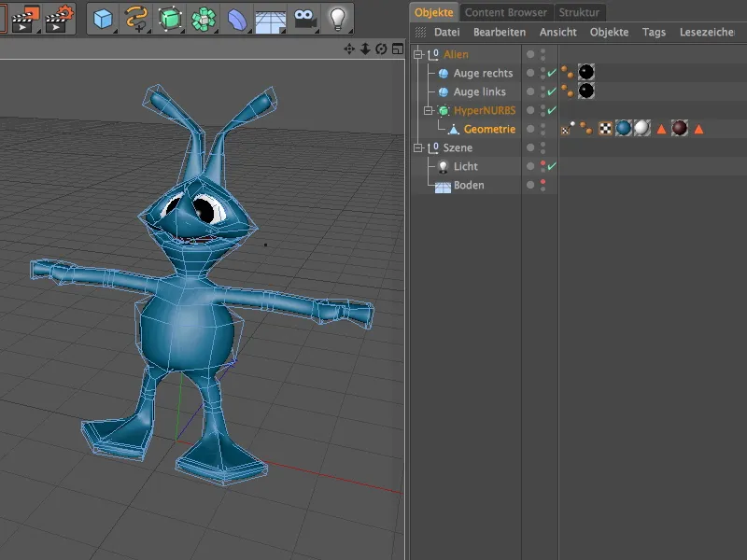The width and height of the screenshot is (747, 560).
Task: Select the Alien object in tree
Action: [x=456, y=54]
